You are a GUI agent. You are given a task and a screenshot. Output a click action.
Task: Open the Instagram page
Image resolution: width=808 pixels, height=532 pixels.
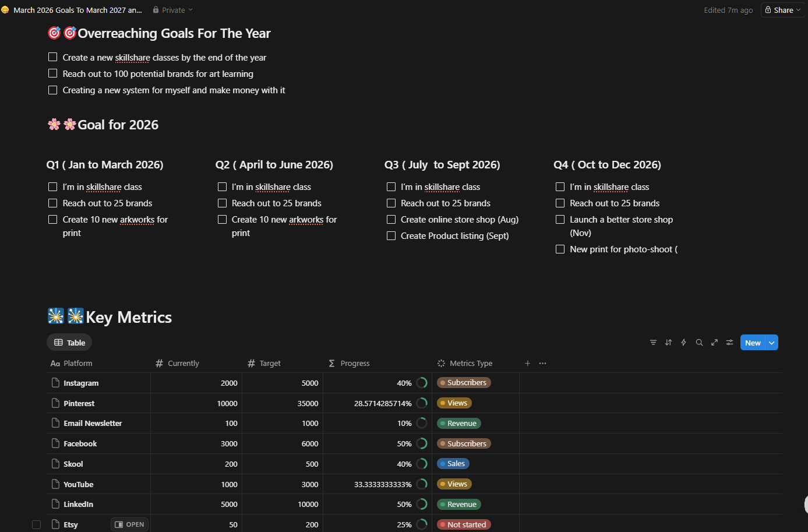(x=81, y=383)
